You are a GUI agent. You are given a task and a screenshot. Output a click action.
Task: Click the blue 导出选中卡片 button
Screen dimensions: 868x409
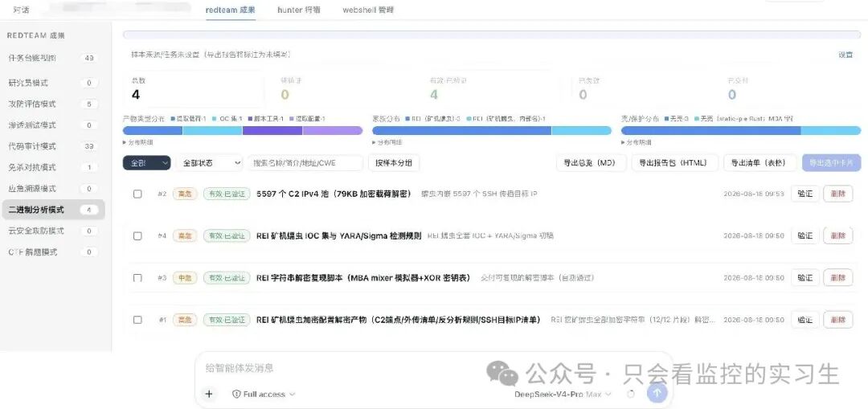coord(832,162)
